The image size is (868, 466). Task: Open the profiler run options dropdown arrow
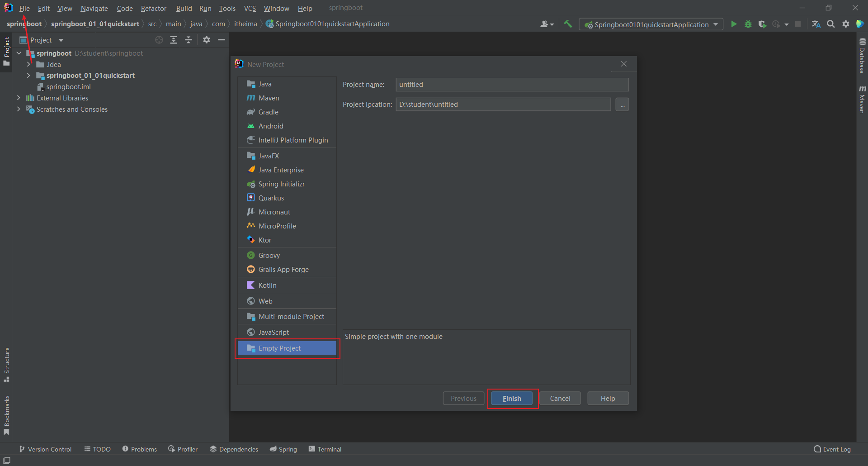pyautogui.click(x=787, y=24)
